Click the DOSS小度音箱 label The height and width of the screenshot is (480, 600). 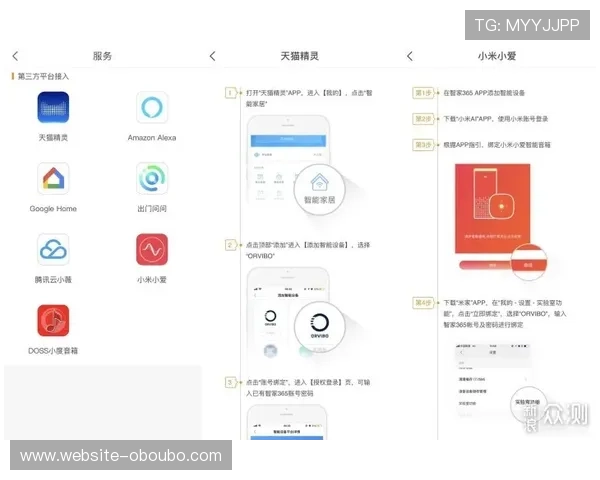[53, 351]
